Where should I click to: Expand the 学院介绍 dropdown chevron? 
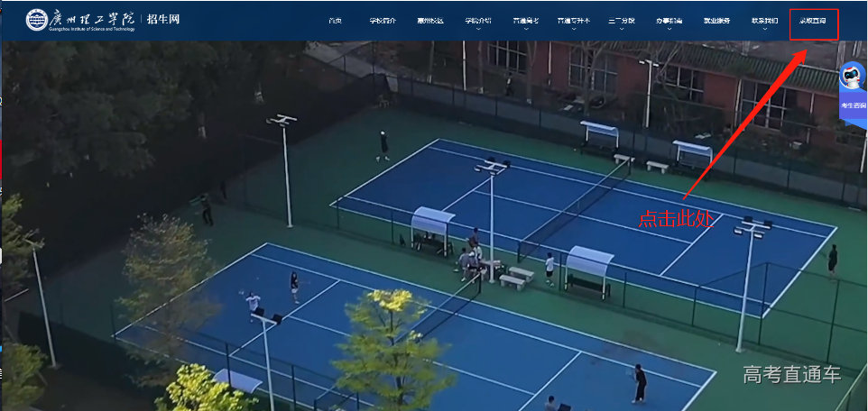click(x=478, y=28)
